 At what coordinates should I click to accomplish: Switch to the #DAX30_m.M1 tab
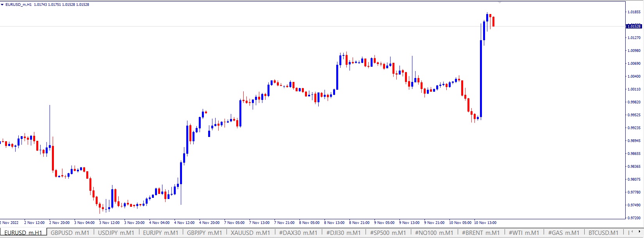click(298, 233)
